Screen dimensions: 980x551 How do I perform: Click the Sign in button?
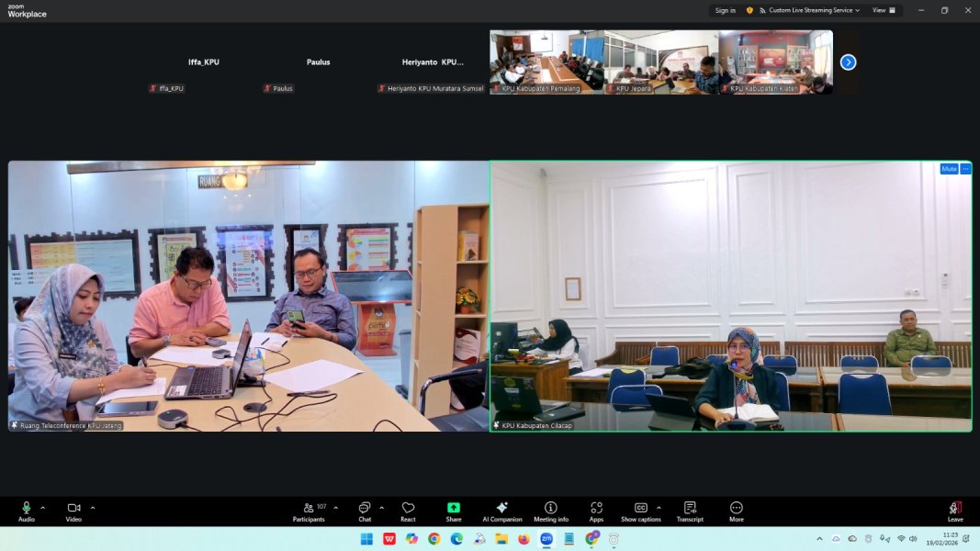(x=725, y=10)
